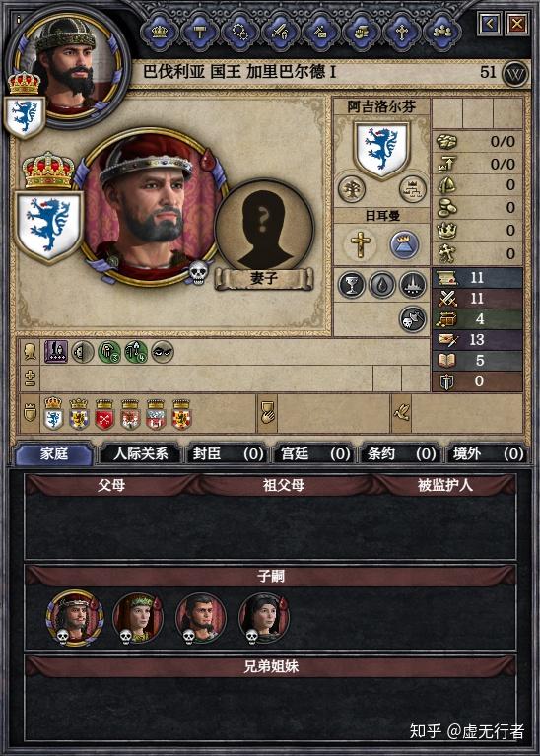Open the religion cross icon in the top bar
This screenshot has height=756, width=540.
[401, 33]
